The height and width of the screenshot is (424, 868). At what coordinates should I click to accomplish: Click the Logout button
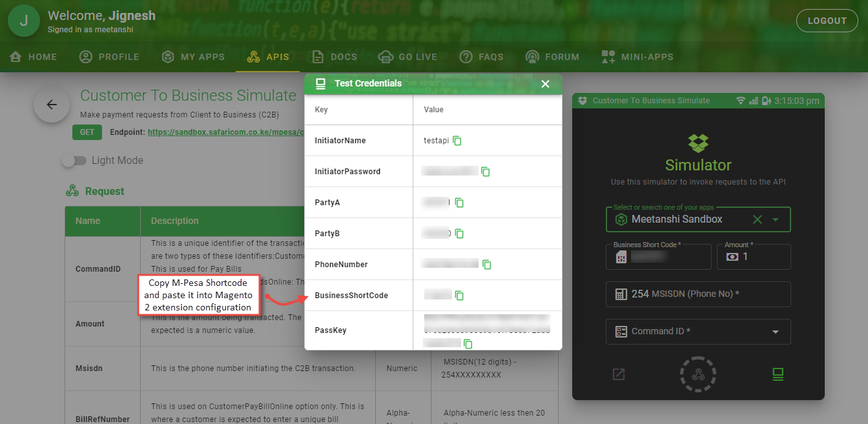click(827, 21)
